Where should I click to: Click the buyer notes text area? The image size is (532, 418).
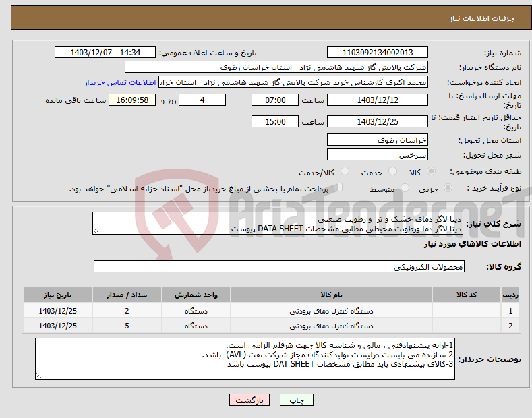click(x=245, y=359)
